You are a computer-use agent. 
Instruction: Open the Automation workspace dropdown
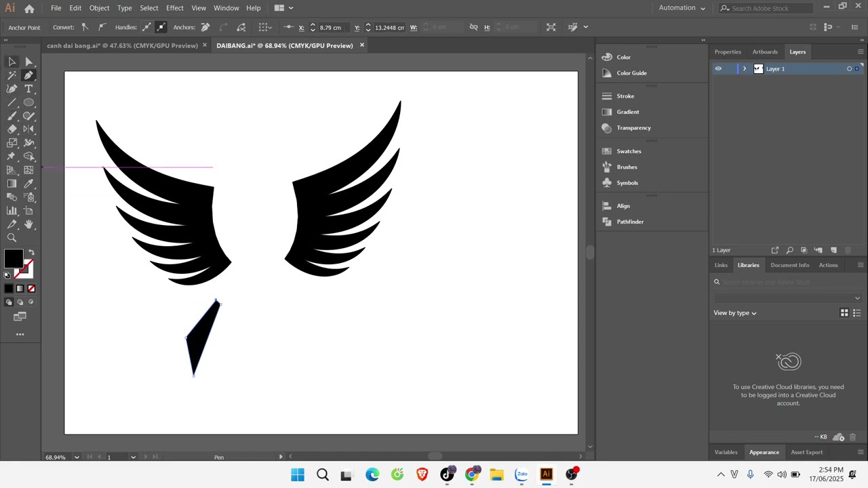(x=682, y=8)
